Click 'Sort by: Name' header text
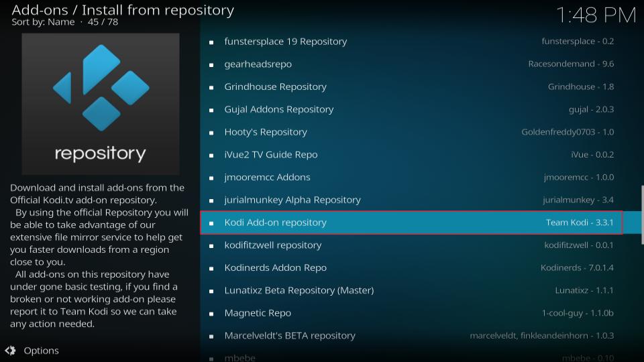Image resolution: width=644 pixels, height=362 pixels. pos(43,22)
